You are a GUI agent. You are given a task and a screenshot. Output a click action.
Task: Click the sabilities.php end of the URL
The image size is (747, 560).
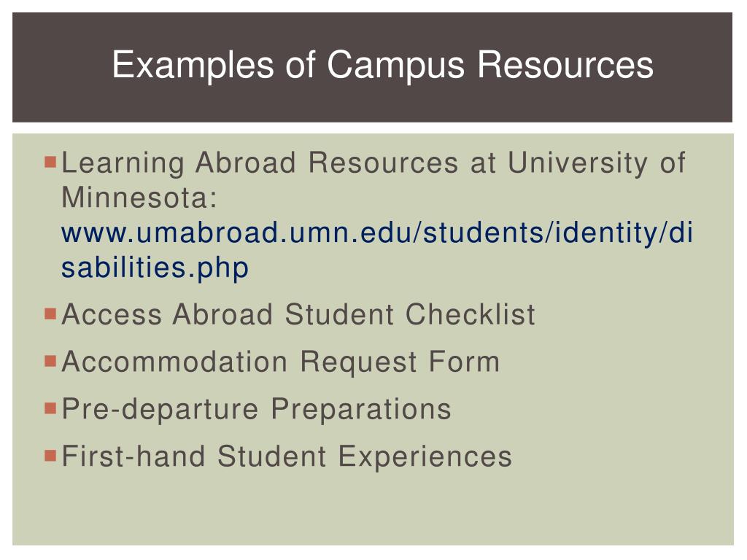point(155,268)
